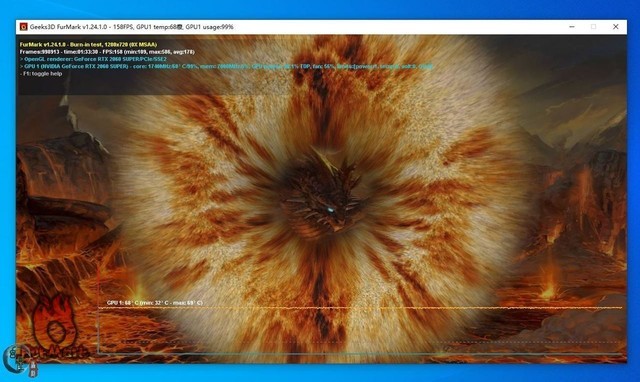Click the dark semi-transparent info overlay panel

(322, 65)
